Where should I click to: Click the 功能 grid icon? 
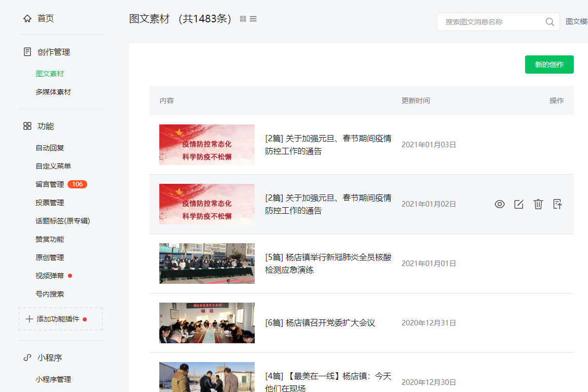(x=27, y=126)
